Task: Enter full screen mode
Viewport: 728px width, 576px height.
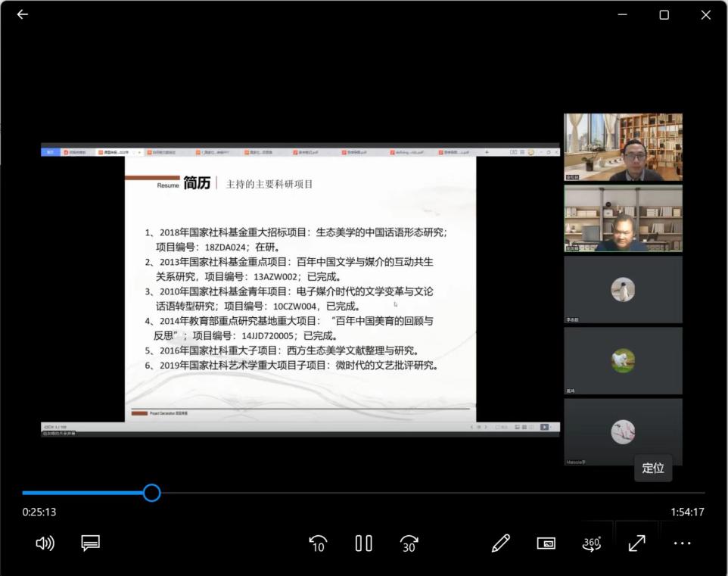Action: 636,543
